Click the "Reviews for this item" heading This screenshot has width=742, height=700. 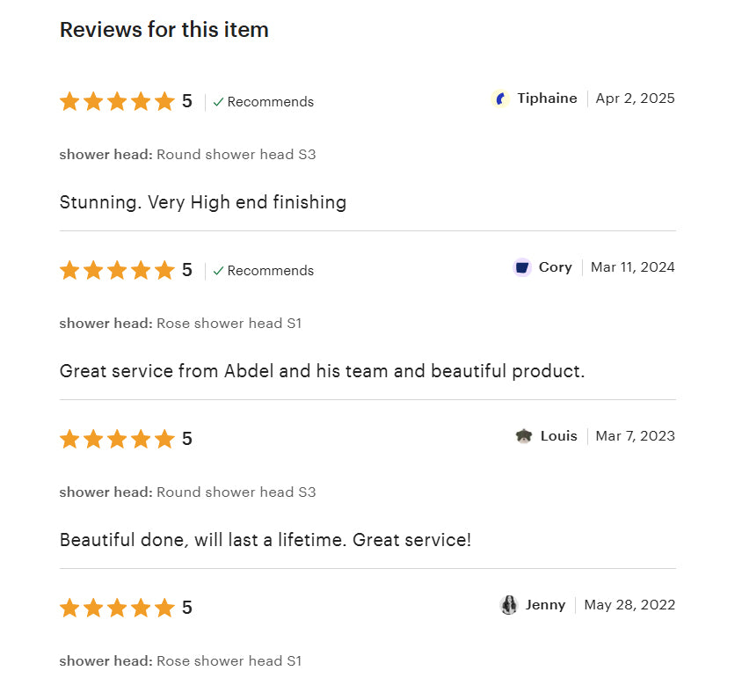point(164,30)
